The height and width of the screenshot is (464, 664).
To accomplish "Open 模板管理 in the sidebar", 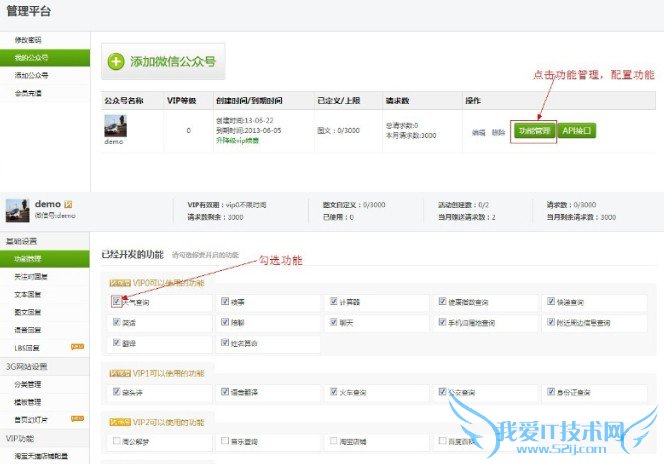I will point(28,402).
